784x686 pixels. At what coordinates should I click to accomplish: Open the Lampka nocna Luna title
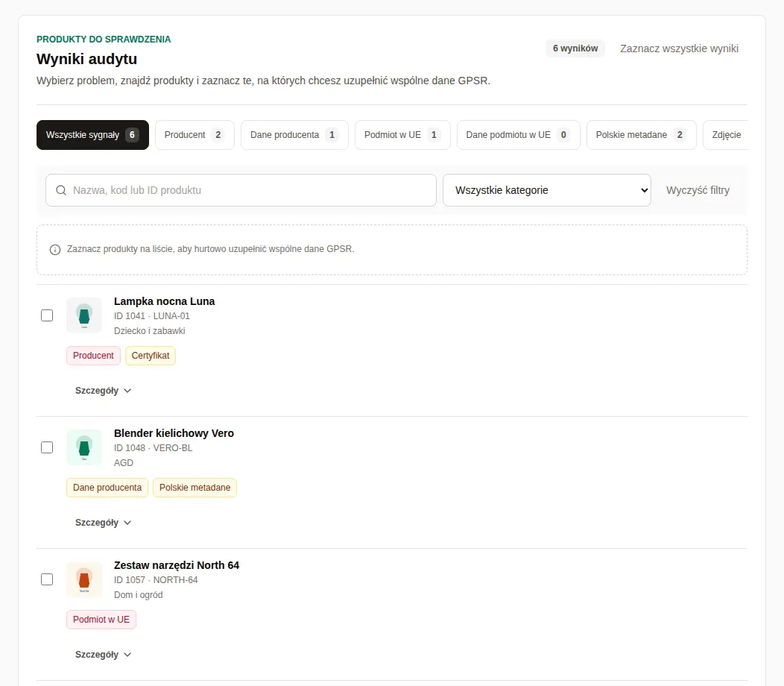click(164, 301)
